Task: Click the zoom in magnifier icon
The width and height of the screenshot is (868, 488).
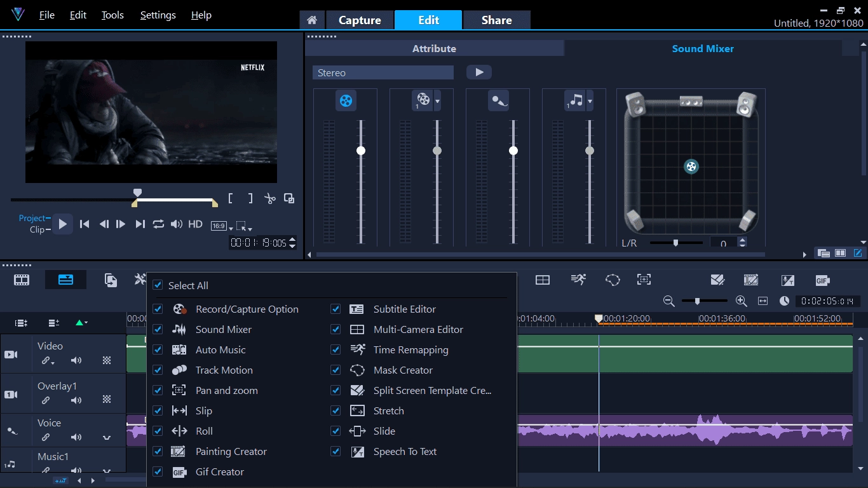Action: pos(741,301)
